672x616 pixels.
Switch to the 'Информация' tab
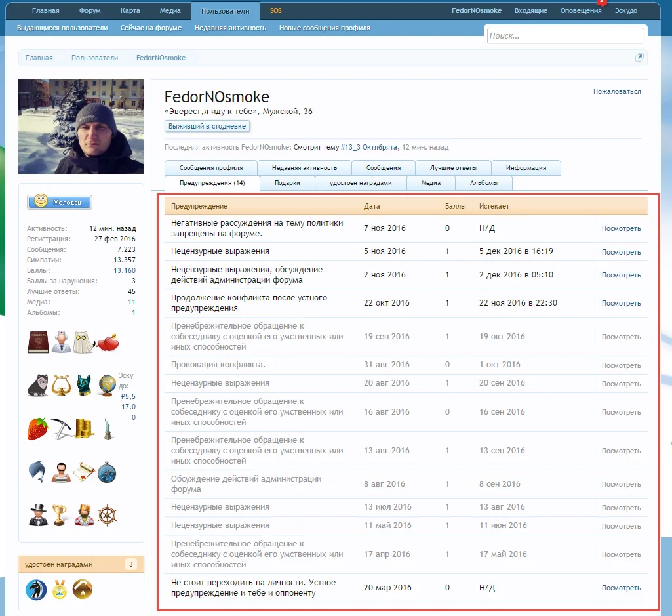click(x=526, y=168)
